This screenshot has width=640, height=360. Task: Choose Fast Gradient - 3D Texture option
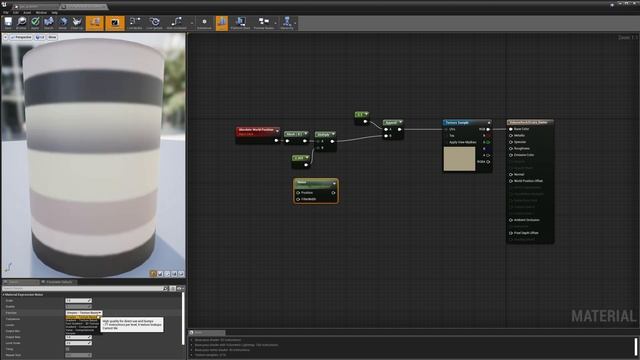pyautogui.click(x=82, y=324)
